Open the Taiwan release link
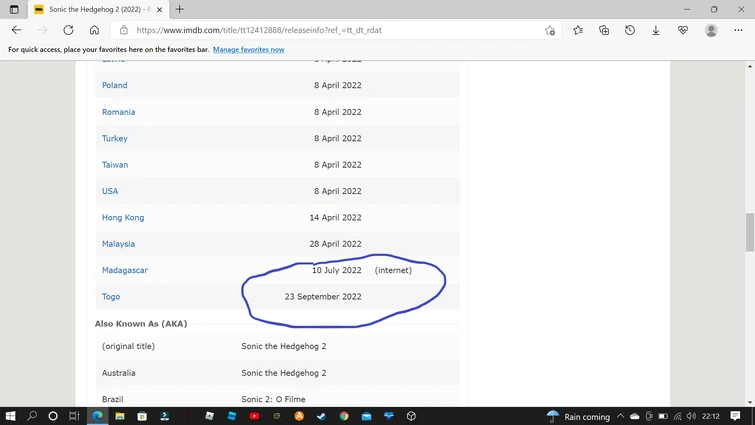This screenshot has height=425, width=755. click(115, 165)
